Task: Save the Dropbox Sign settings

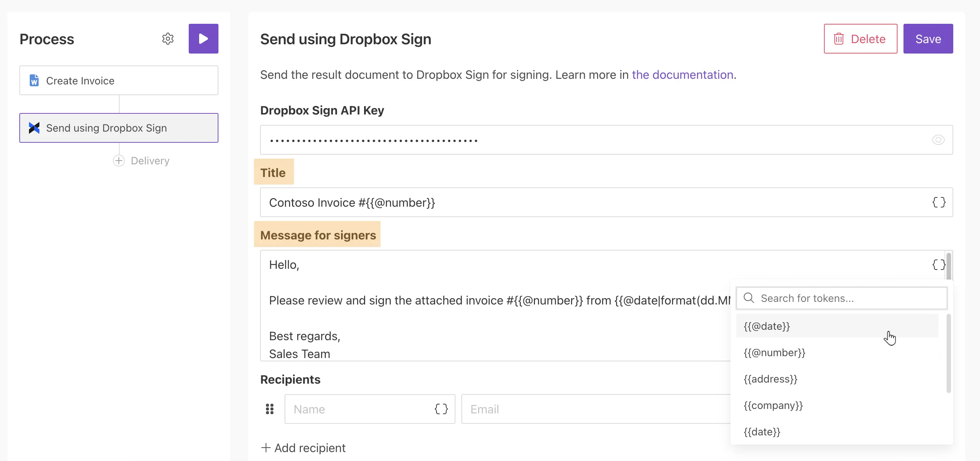Action: (928, 39)
